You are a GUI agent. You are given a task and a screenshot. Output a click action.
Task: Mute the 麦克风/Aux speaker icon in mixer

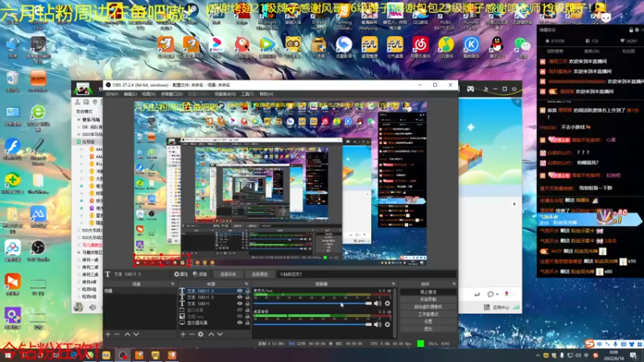coord(378,304)
